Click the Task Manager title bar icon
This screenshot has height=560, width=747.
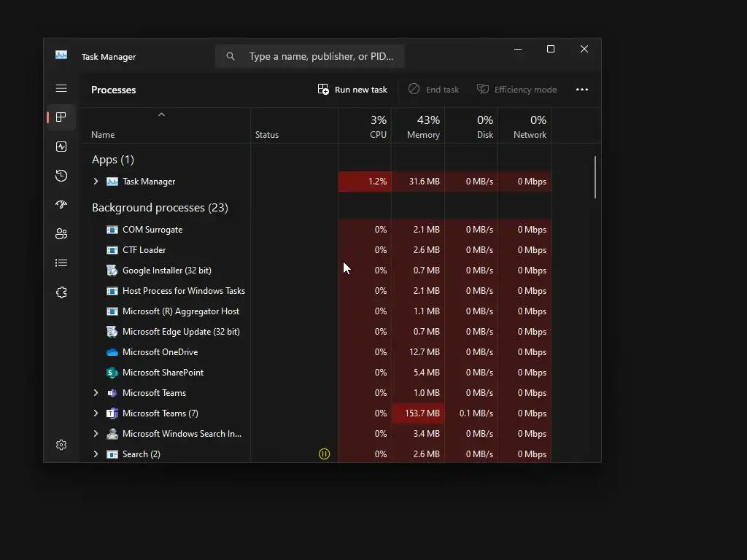click(x=61, y=55)
